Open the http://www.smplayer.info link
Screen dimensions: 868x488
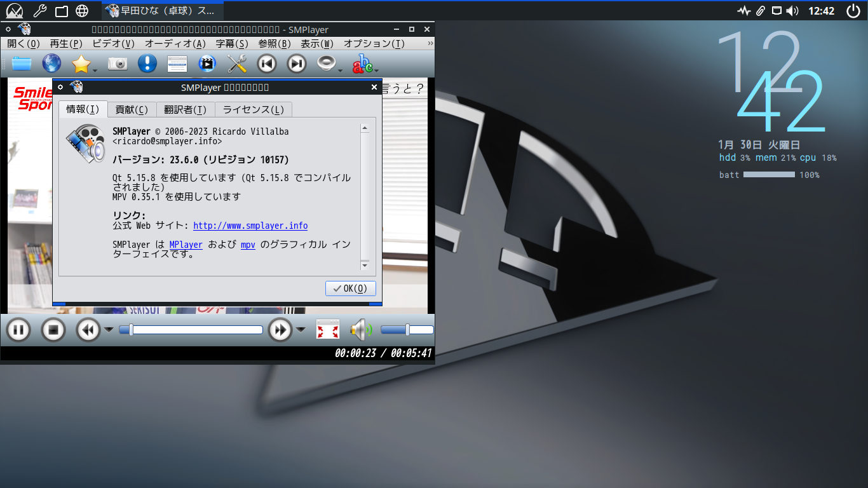click(250, 226)
